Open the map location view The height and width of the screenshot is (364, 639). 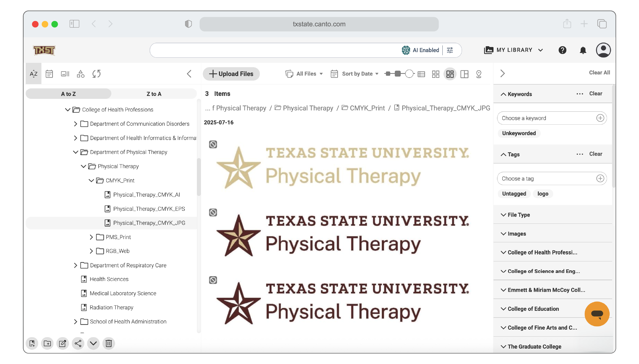(479, 74)
